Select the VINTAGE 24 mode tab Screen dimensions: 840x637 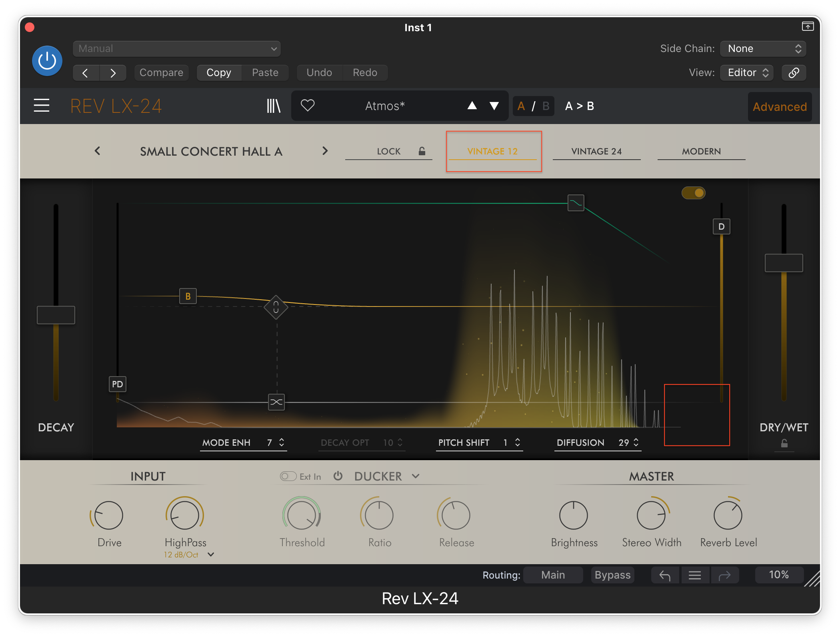[x=596, y=151]
